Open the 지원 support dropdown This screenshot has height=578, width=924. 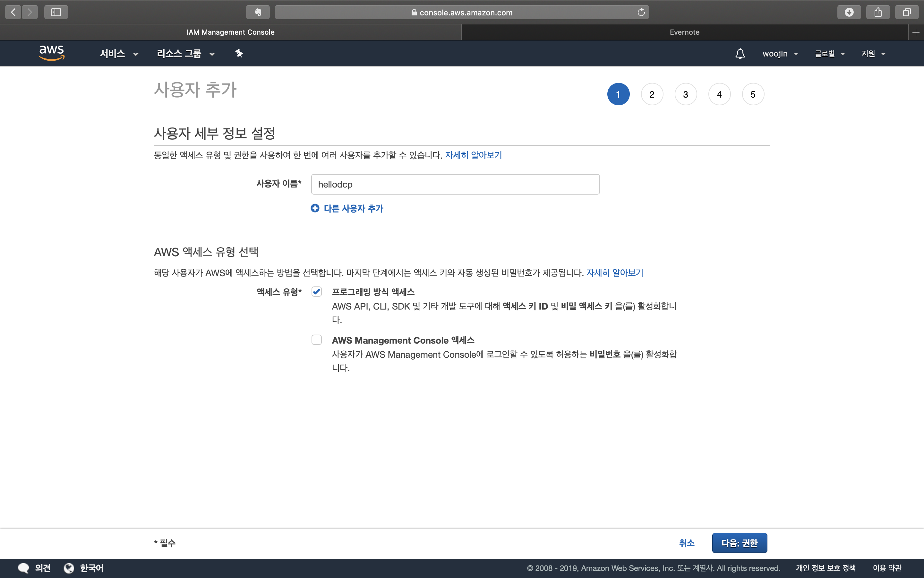pos(873,54)
